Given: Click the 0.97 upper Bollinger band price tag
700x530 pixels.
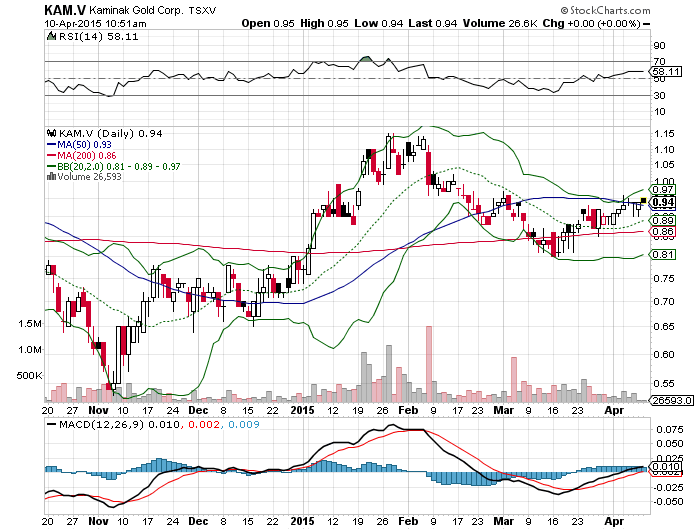Looking at the screenshot, I should [662, 189].
